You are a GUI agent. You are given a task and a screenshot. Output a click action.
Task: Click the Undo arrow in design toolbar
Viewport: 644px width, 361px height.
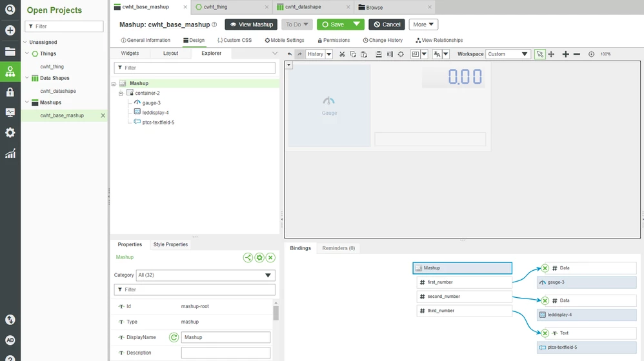point(290,54)
